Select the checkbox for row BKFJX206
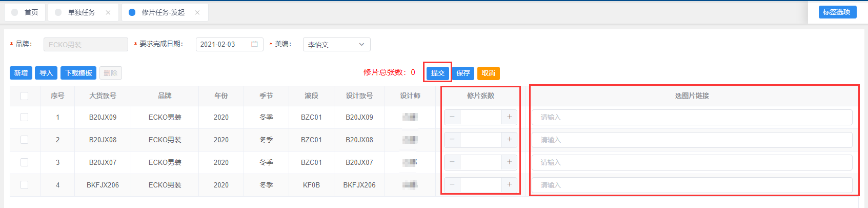This screenshot has width=868, height=208. 24,185
